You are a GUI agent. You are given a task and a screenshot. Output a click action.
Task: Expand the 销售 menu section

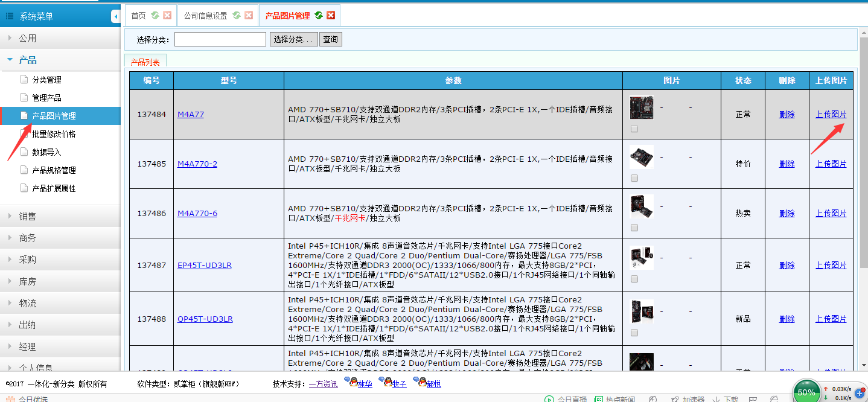(60, 216)
